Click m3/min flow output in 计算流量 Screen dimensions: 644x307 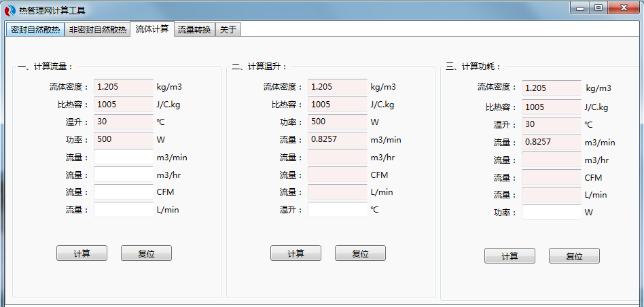124,157
